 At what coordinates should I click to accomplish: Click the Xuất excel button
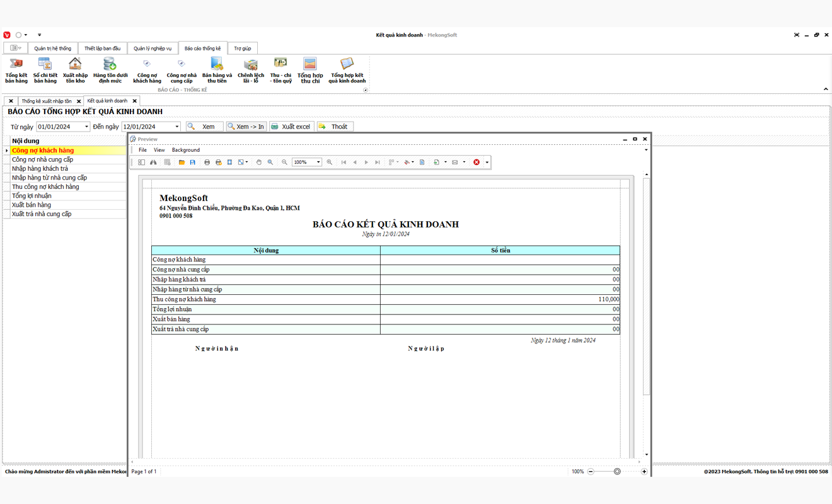click(x=291, y=127)
